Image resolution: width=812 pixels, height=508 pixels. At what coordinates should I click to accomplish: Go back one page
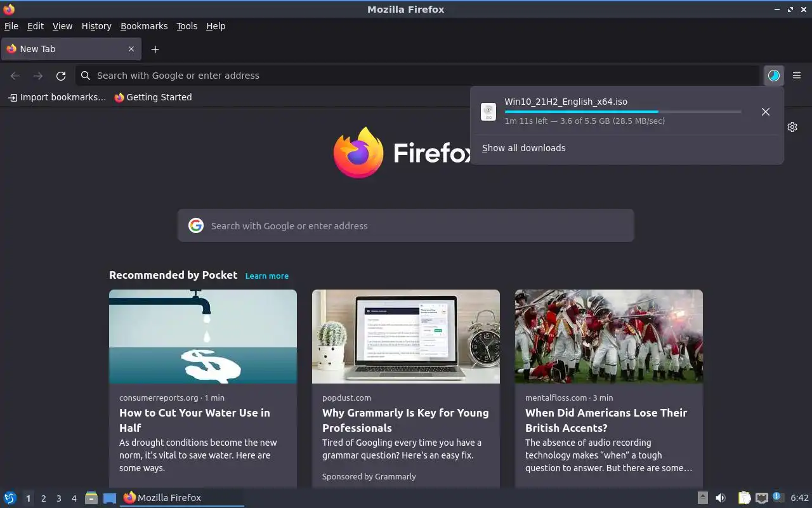(x=15, y=76)
